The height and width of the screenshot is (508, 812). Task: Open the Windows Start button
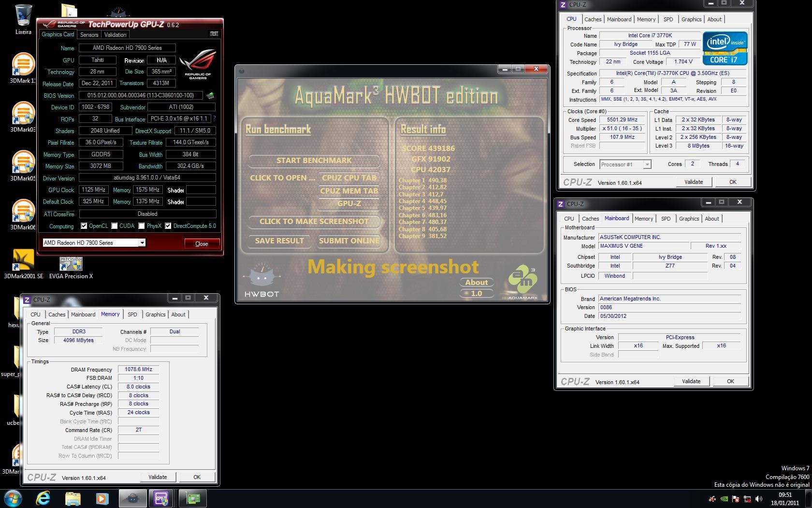[13, 498]
